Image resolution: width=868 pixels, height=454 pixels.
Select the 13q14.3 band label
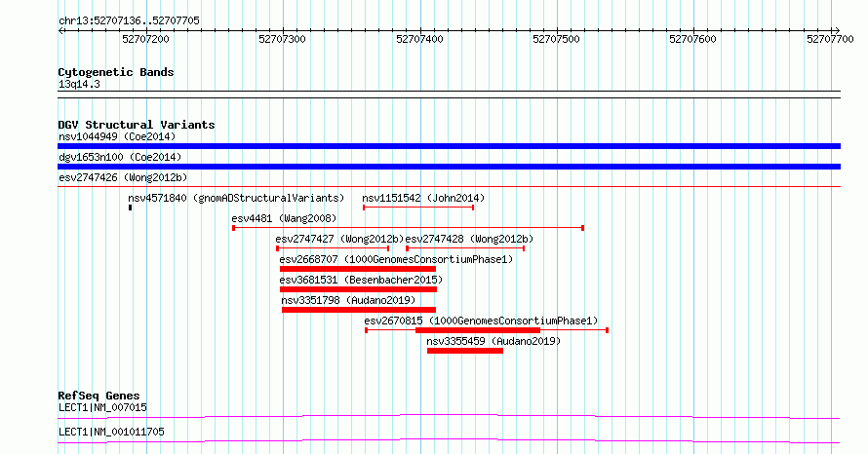coord(79,84)
